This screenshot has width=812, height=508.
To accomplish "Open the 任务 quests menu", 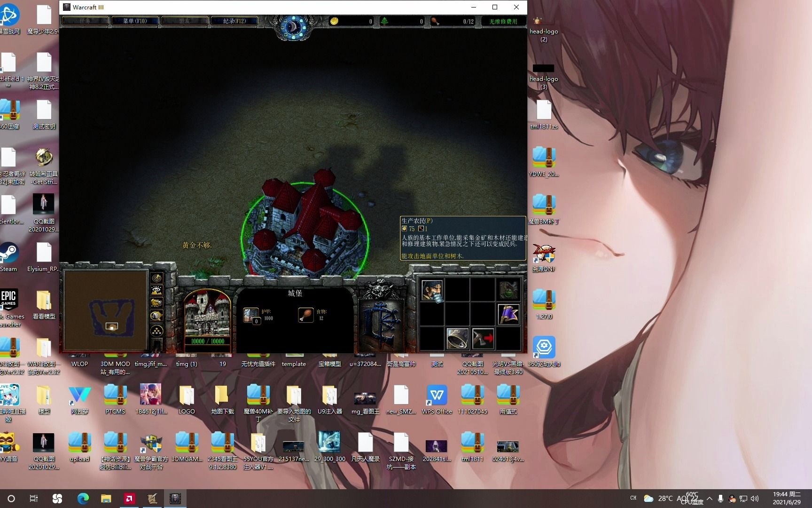I will (85, 21).
